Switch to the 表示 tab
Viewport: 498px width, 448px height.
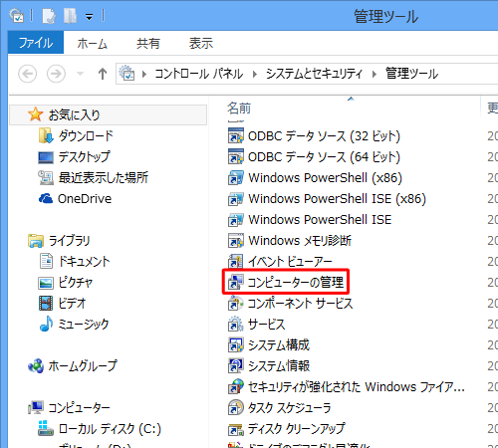click(201, 43)
